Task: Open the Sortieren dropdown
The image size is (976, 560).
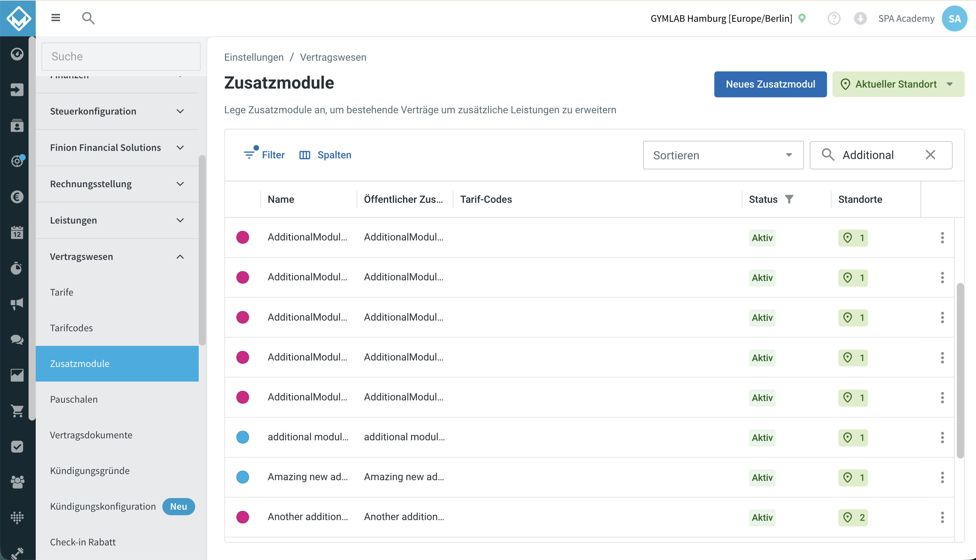Action: (723, 155)
